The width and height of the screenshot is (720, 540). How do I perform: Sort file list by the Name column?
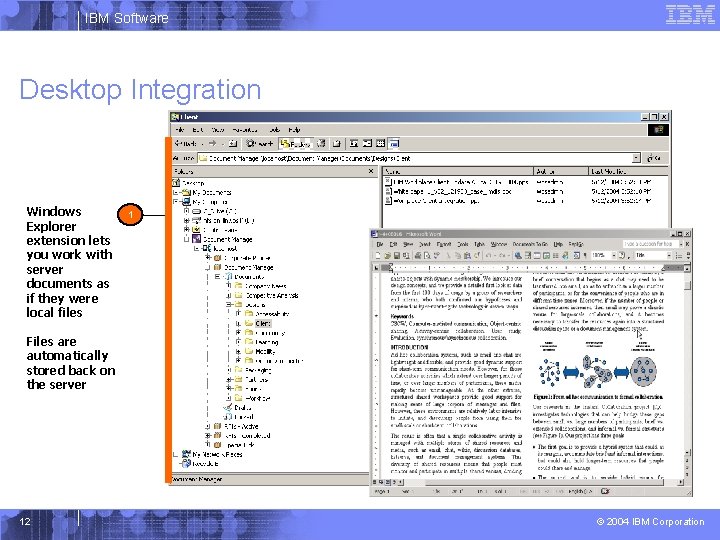click(458, 171)
